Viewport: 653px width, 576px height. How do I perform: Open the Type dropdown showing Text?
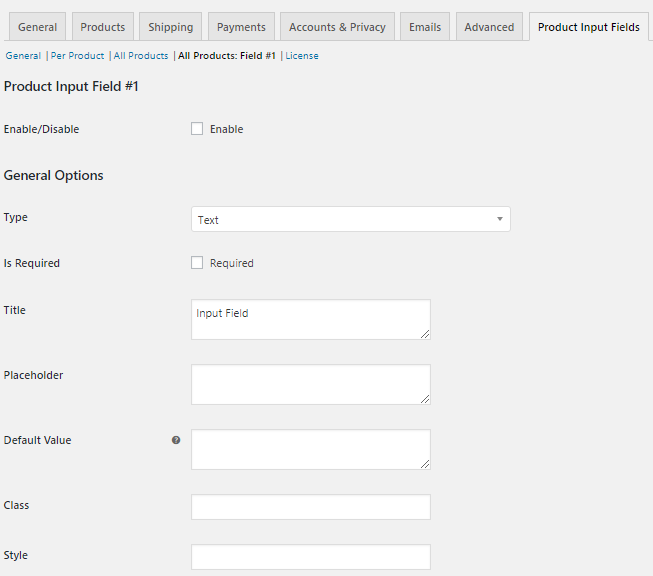coord(351,219)
